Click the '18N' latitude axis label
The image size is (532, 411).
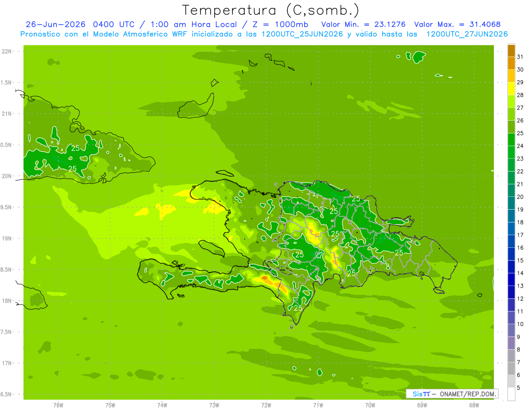(x=6, y=301)
